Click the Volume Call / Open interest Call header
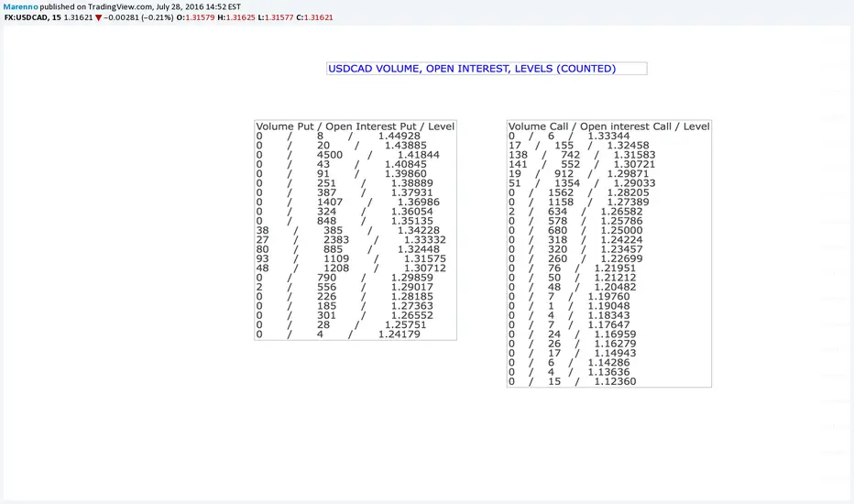The height and width of the screenshot is (504, 854). (x=609, y=126)
